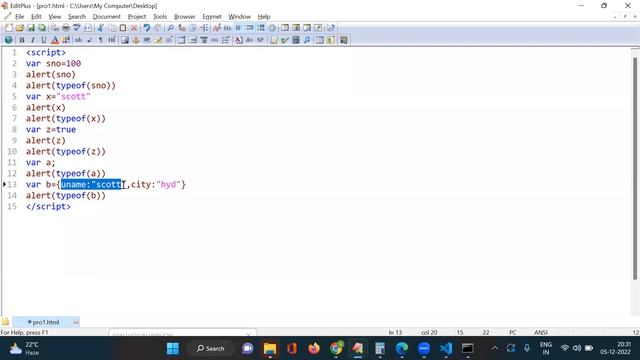Open the clock showing 20:31
This screenshot has height=360, width=640.
tap(615, 348)
